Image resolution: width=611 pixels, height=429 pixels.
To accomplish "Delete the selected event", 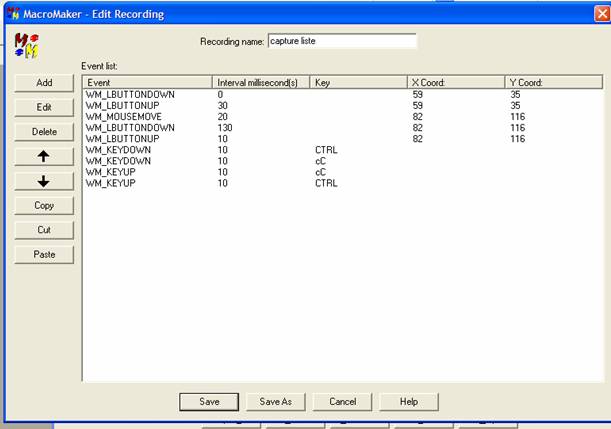I will coord(43,132).
